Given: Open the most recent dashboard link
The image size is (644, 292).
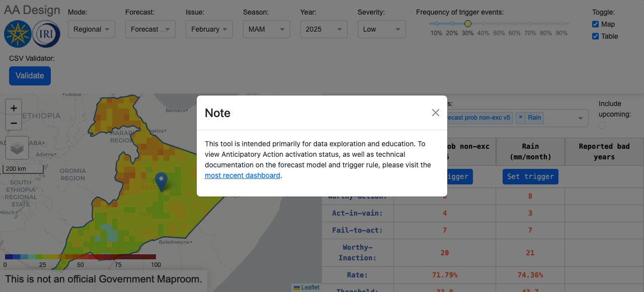Looking at the screenshot, I should pos(242,175).
